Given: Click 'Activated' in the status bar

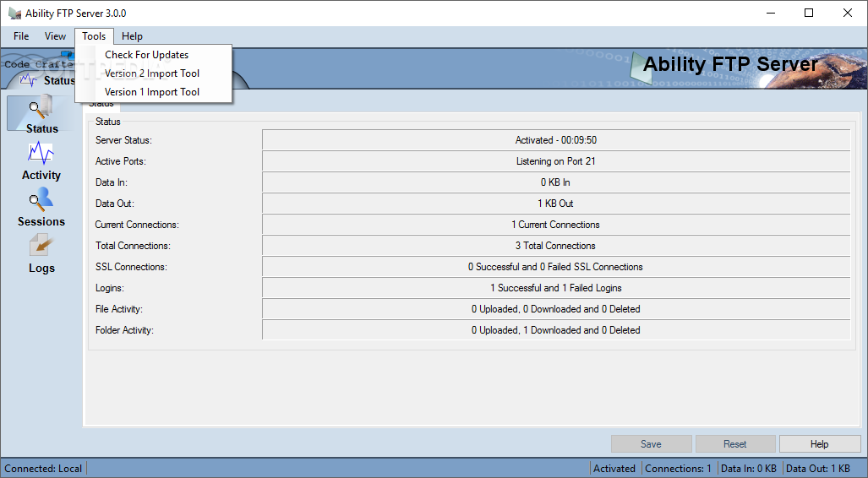Looking at the screenshot, I should (x=614, y=469).
